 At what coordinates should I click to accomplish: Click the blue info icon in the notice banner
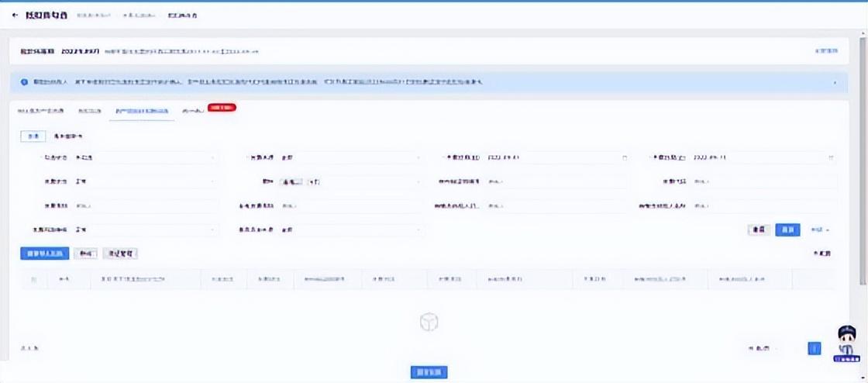tap(24, 82)
